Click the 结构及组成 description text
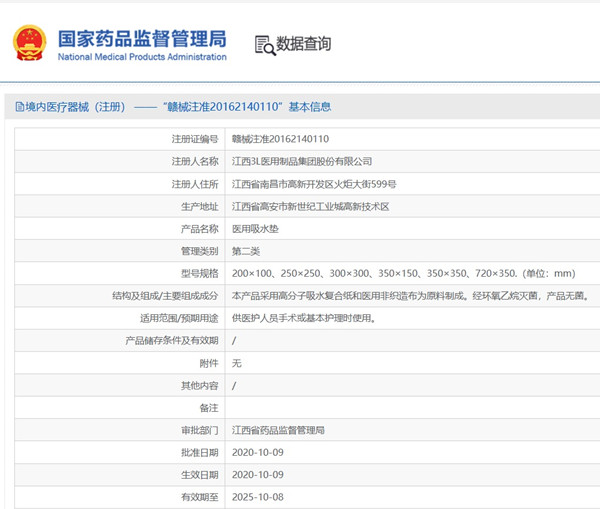This screenshot has width=600, height=509. pos(410,296)
